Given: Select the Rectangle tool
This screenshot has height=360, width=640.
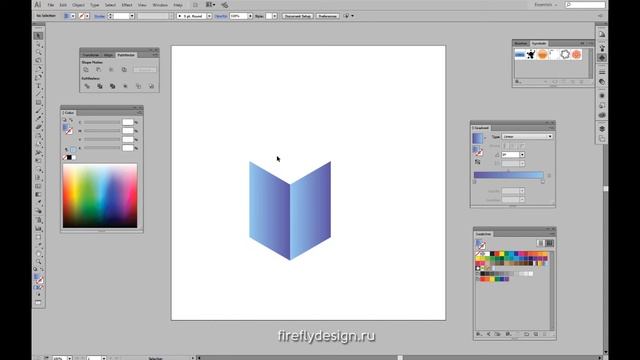Looking at the screenshot, I should pos(38,102).
